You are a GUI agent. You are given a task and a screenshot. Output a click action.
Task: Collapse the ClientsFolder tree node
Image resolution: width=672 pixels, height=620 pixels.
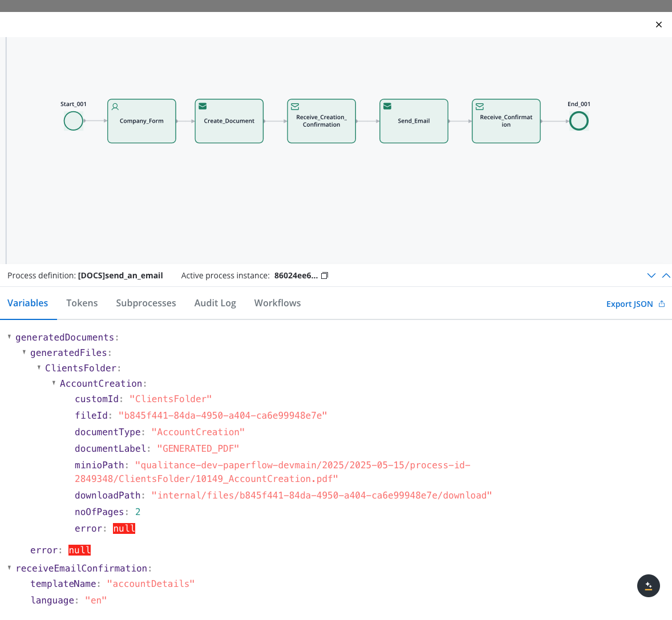pyautogui.click(x=39, y=368)
